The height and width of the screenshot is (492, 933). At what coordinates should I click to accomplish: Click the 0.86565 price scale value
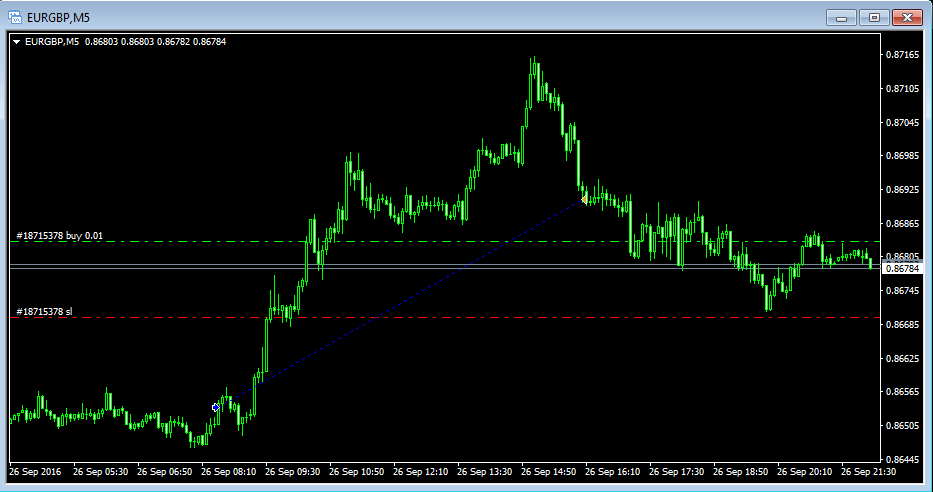(x=903, y=392)
